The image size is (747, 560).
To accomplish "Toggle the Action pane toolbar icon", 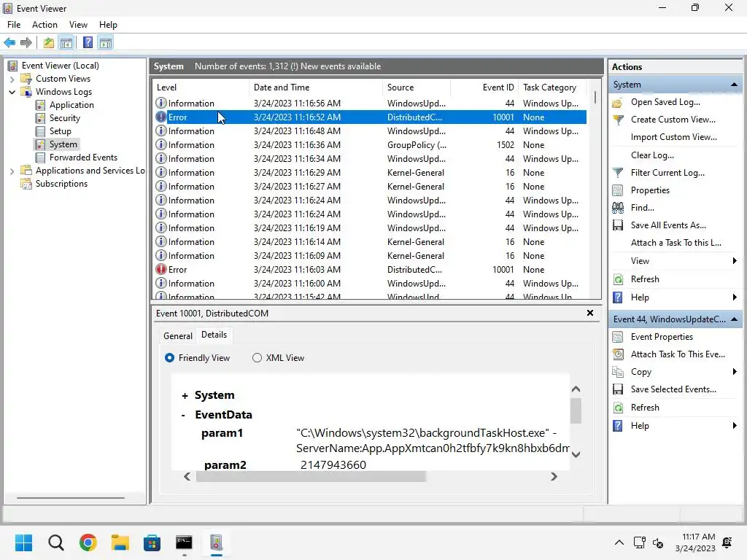I will (x=106, y=43).
